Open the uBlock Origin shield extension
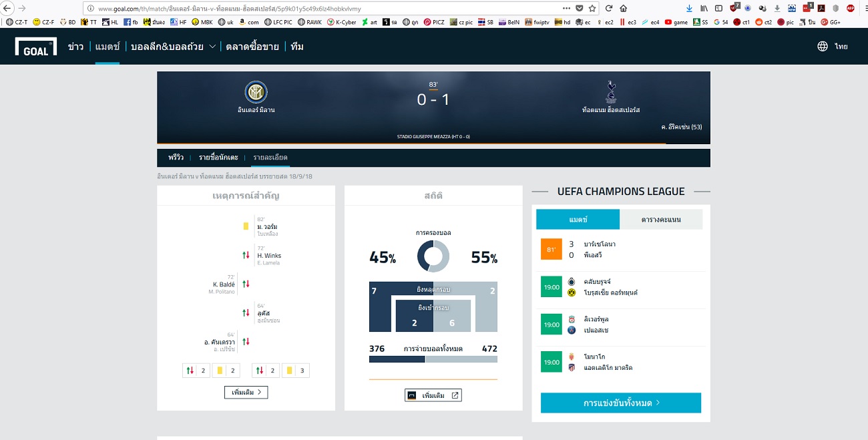 [x=734, y=8]
